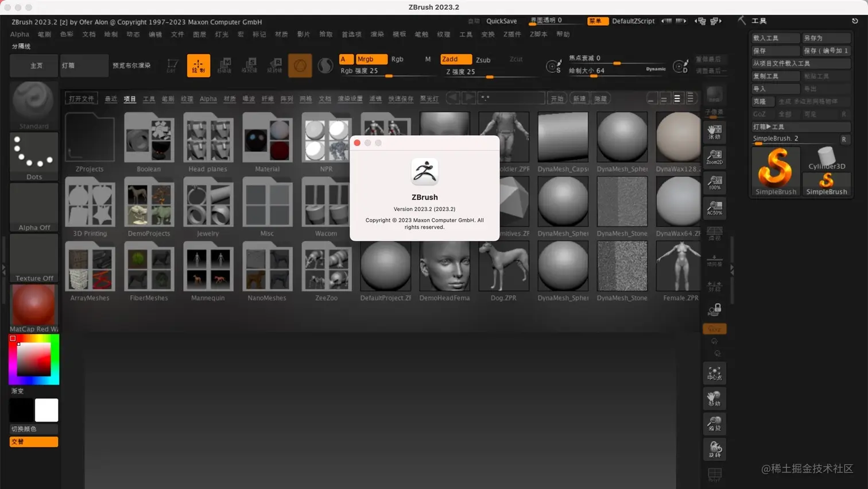The image size is (868, 489).
Task: Click the 载入工具 load tool button
Action: [x=776, y=38]
